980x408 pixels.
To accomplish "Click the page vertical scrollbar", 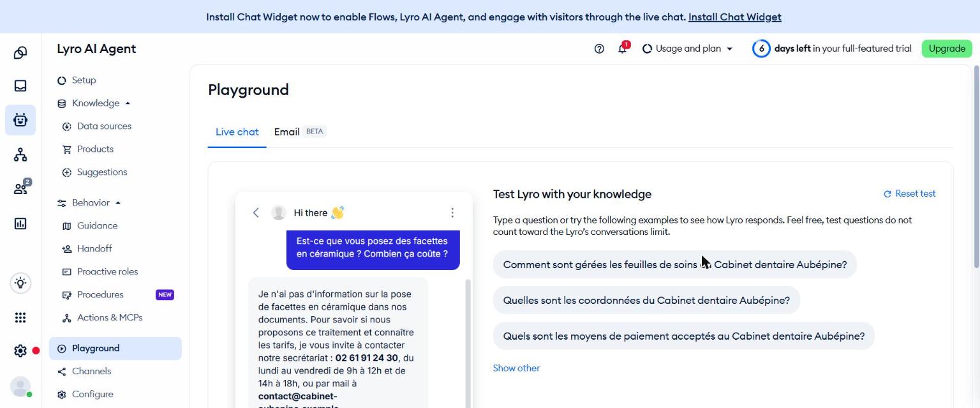I will click(976, 167).
